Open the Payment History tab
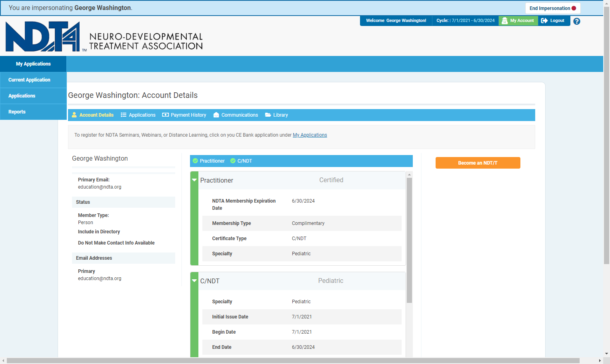The width and height of the screenshot is (610, 364). pyautogui.click(x=184, y=115)
